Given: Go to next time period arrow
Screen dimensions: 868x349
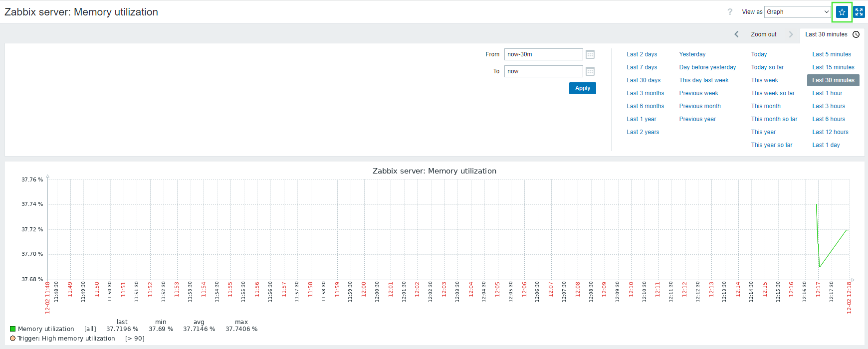Looking at the screenshot, I should click(791, 34).
